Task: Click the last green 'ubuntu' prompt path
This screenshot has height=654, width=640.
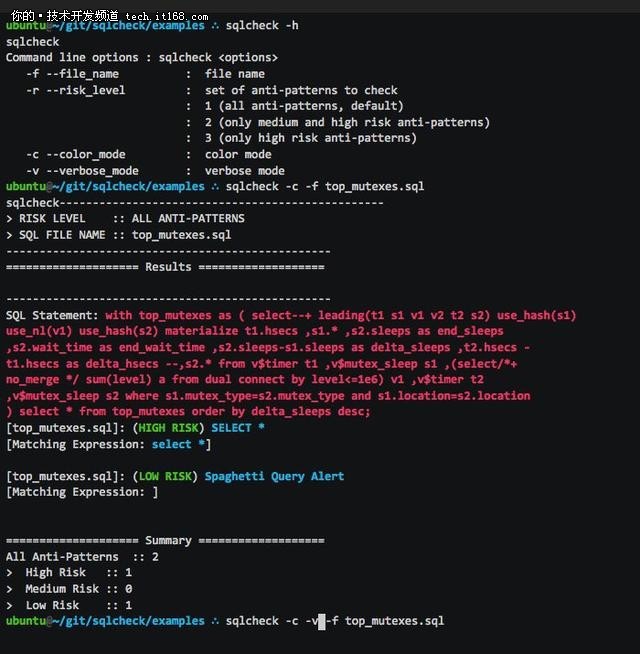Action: (105, 621)
